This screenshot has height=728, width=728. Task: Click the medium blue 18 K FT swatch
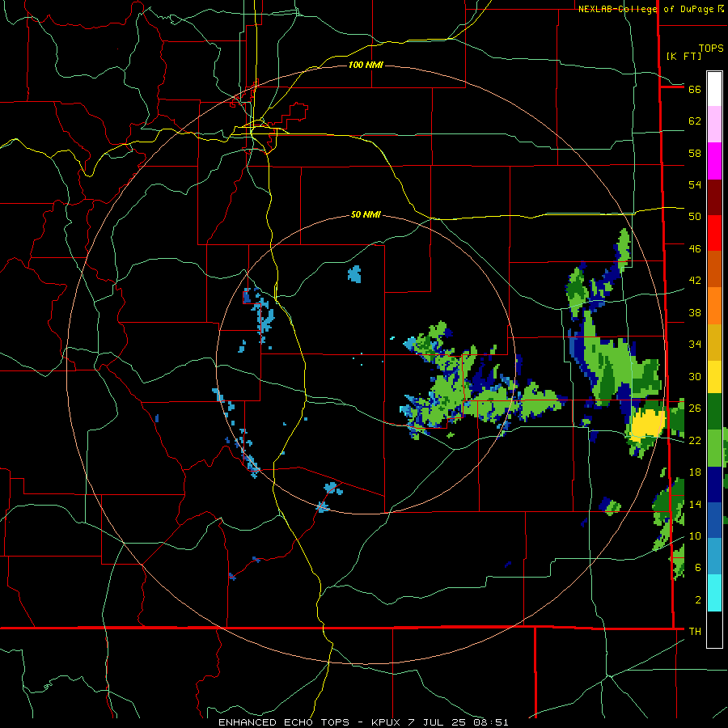tap(714, 520)
